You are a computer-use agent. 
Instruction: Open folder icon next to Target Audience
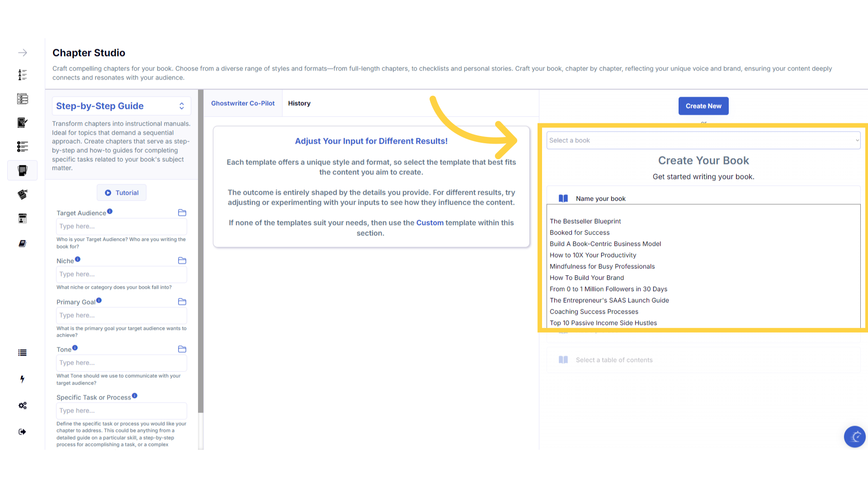[182, 213]
